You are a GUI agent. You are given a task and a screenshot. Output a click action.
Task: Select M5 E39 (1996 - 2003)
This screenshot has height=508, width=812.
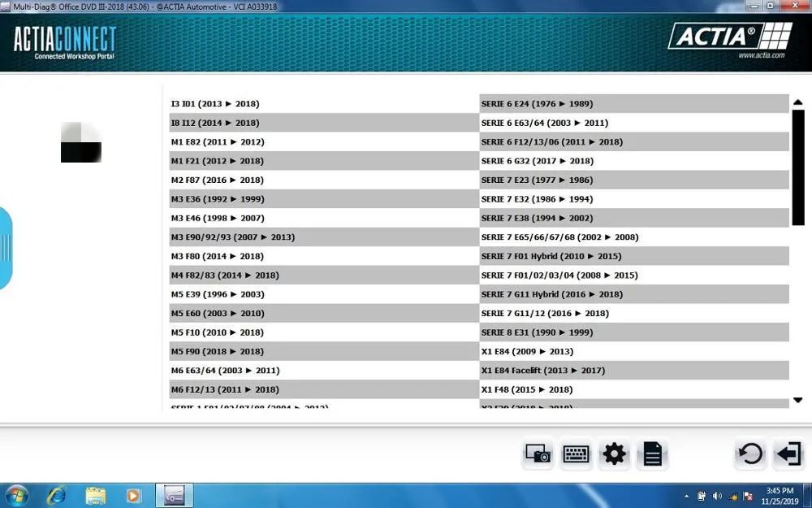point(324,294)
